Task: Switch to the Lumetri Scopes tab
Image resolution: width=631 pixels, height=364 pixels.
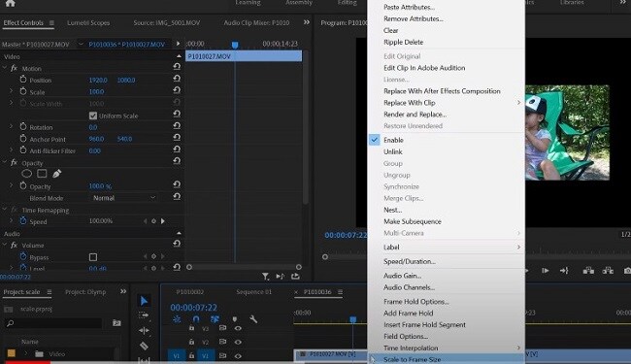Action: 88,23
